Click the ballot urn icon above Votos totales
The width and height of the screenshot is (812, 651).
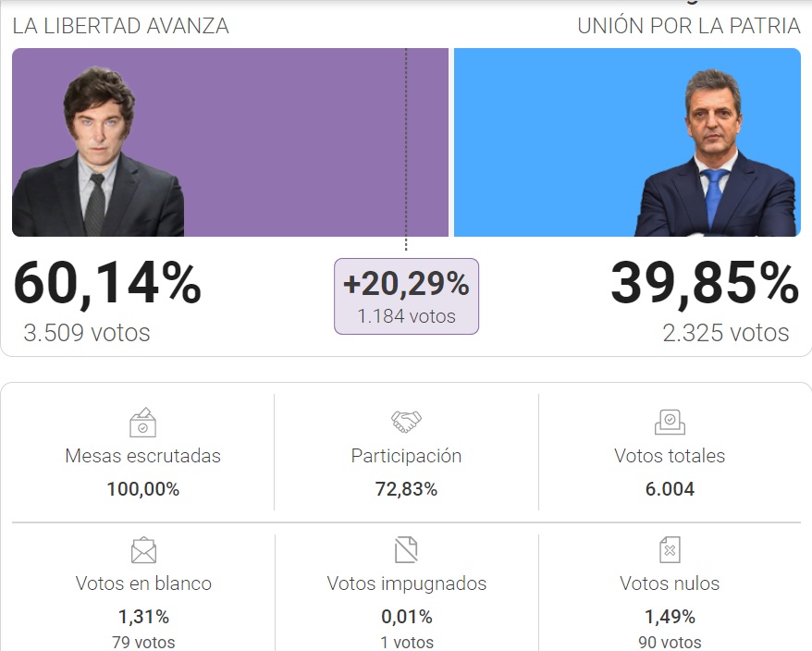670,422
